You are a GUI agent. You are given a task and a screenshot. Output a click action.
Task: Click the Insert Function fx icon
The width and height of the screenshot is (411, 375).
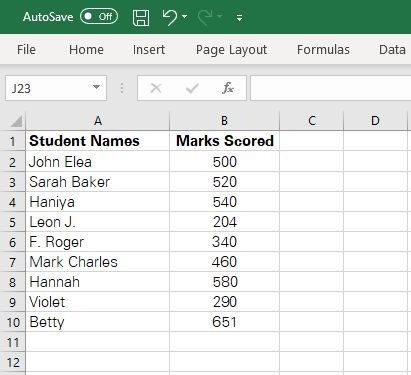pos(228,88)
